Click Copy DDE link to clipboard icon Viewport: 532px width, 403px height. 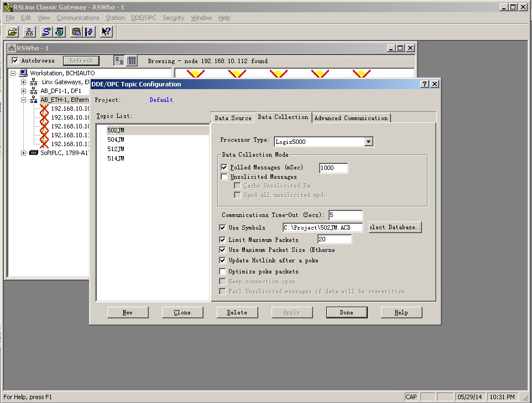(x=77, y=32)
